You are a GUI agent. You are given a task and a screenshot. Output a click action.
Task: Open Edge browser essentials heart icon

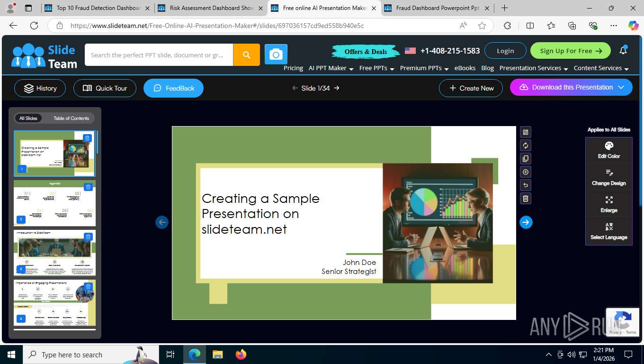593,26
